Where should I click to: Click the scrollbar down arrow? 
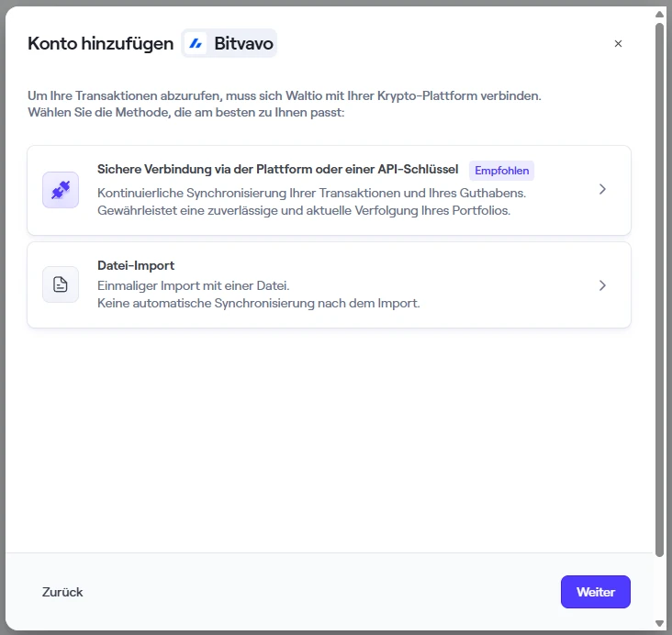click(x=659, y=623)
